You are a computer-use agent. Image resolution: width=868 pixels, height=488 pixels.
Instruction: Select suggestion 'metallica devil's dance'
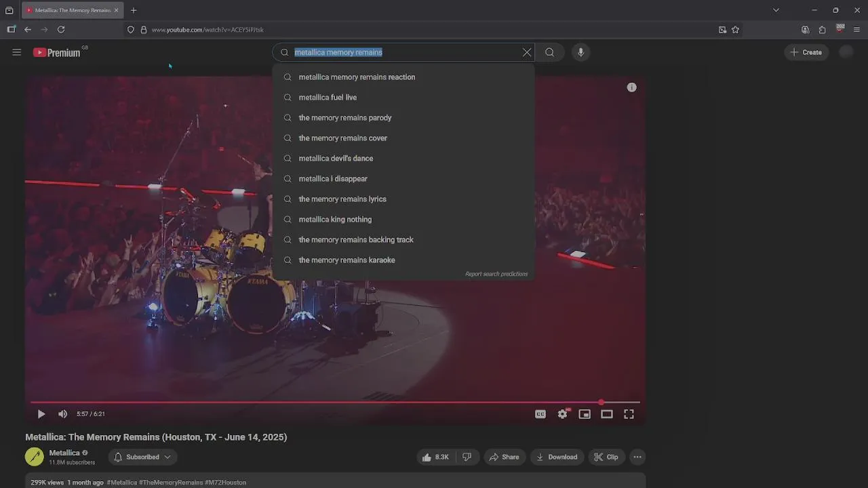(403, 159)
